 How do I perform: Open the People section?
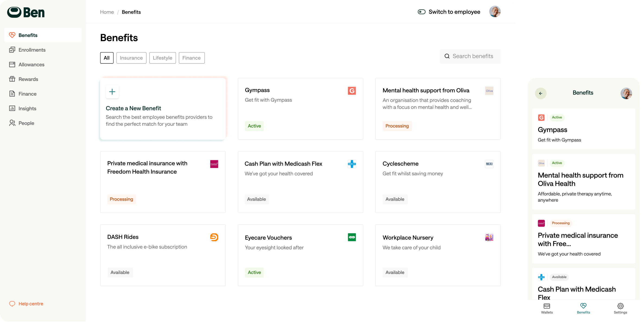click(26, 123)
